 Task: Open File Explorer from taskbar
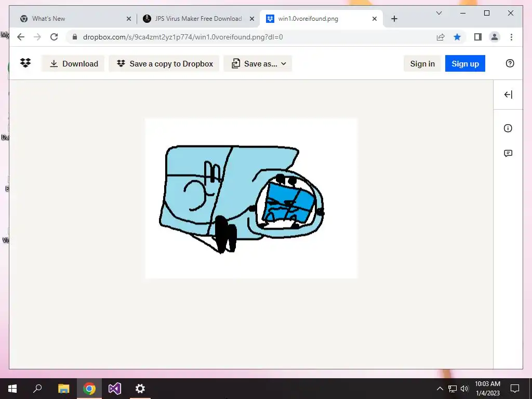[63, 389]
